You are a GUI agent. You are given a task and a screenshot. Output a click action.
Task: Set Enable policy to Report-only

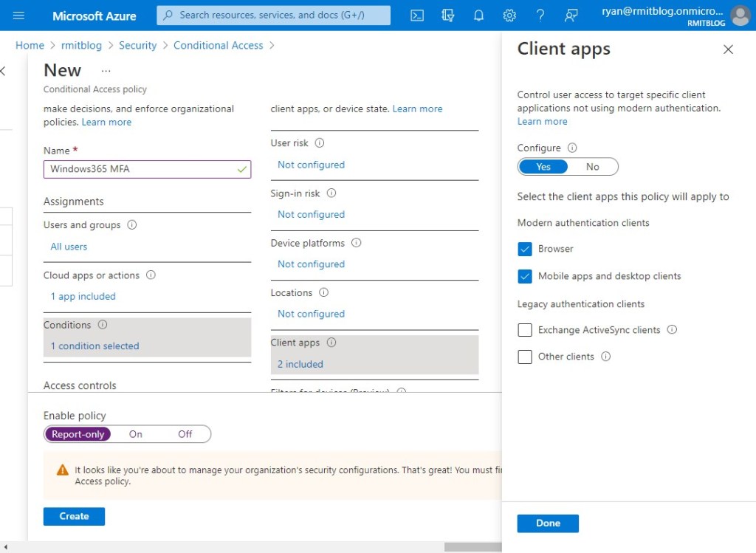coord(78,434)
